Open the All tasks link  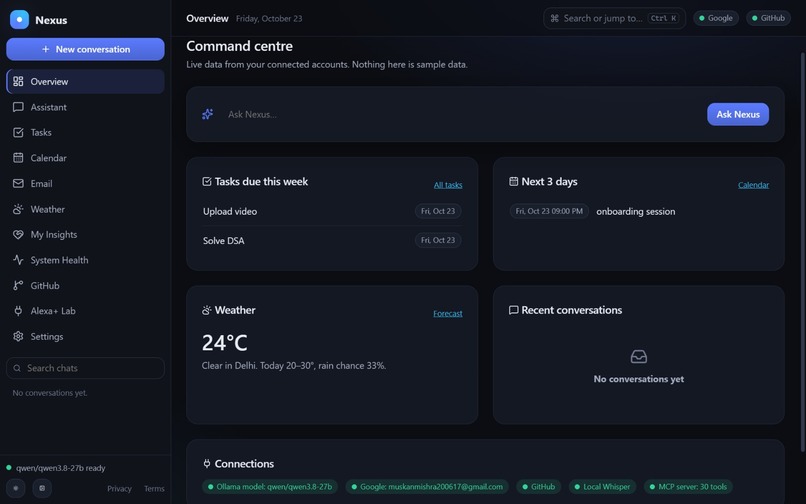(x=448, y=185)
